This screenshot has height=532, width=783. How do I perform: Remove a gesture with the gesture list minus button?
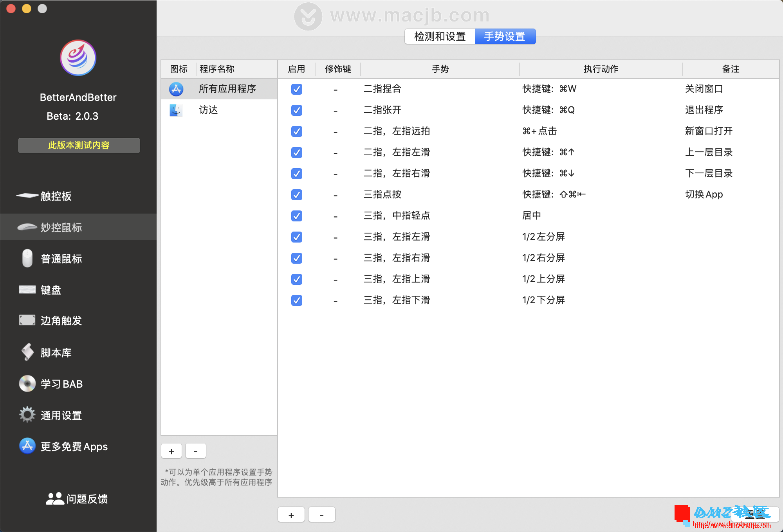322,515
